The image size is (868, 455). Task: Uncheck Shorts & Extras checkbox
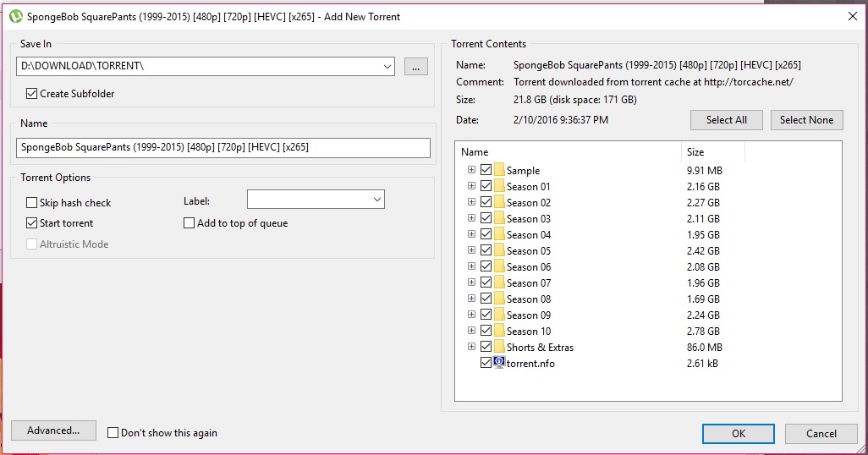coord(486,347)
